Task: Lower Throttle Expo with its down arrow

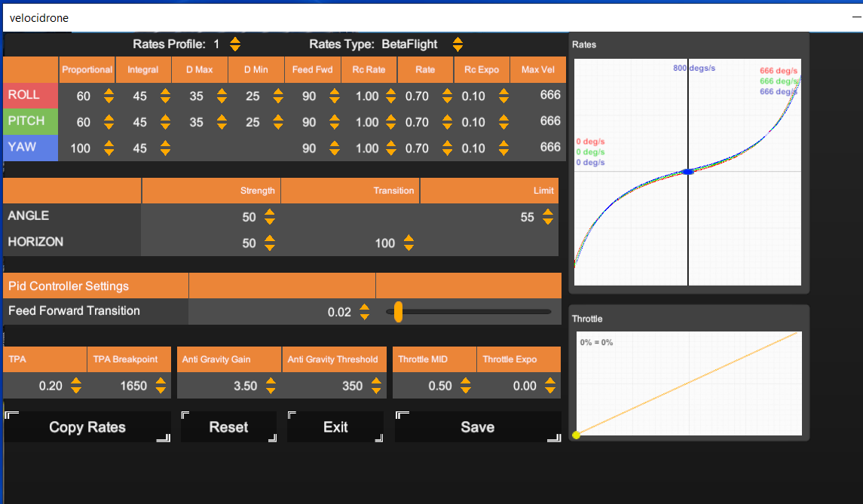Action: point(549,390)
